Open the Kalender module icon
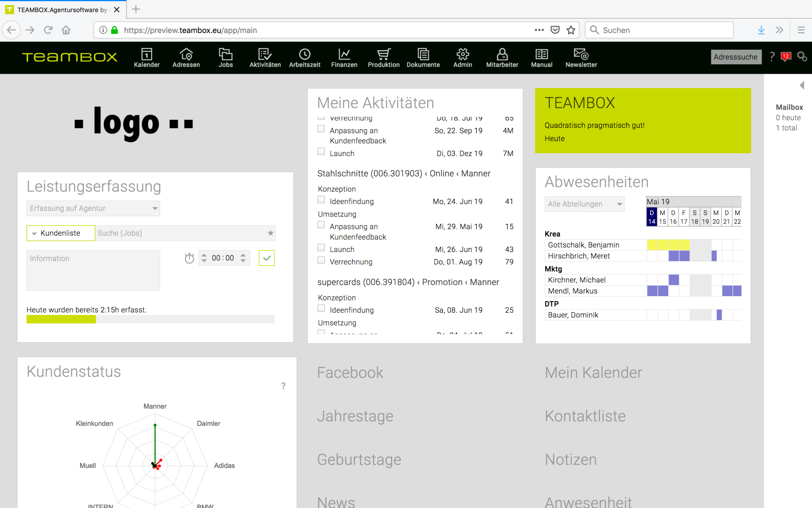The image size is (812, 508). pyautogui.click(x=146, y=58)
